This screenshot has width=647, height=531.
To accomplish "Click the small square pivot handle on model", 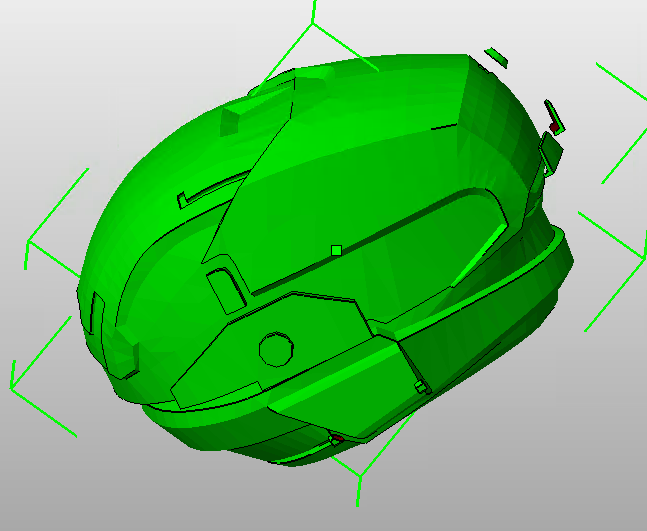I will [x=336, y=250].
